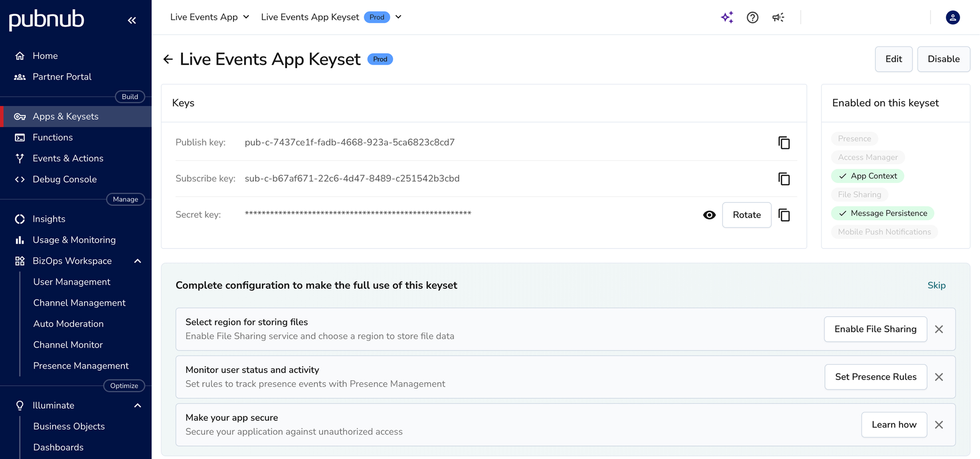Viewport: 980px width, 459px height.
Task: Copy the Publish key to clipboard
Action: tap(784, 143)
